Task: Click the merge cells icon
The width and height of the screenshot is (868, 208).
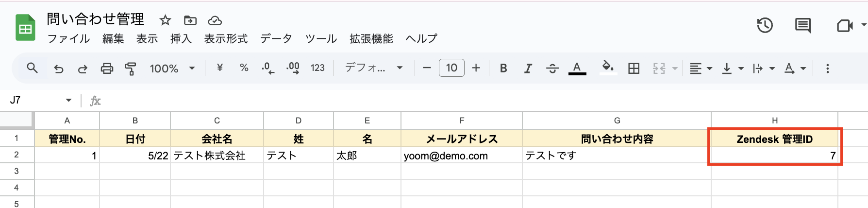Action: (659, 69)
